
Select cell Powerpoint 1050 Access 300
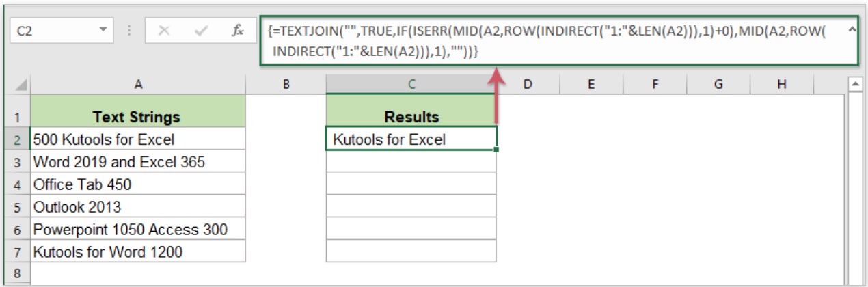pos(138,229)
